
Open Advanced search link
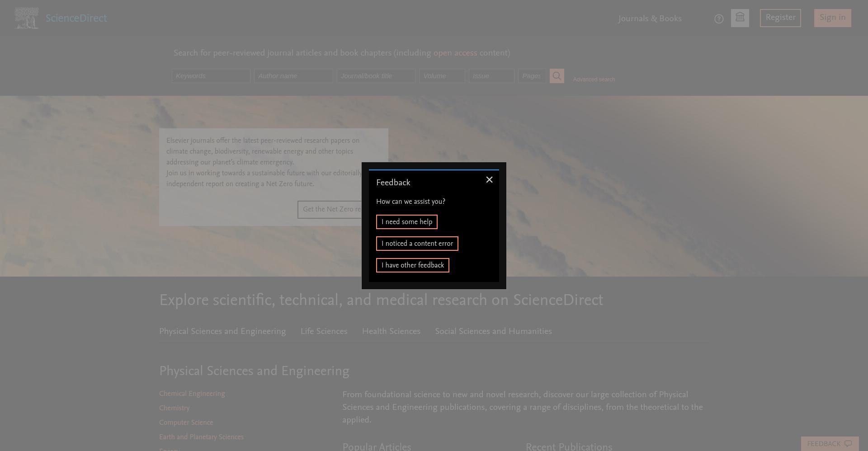594,80
